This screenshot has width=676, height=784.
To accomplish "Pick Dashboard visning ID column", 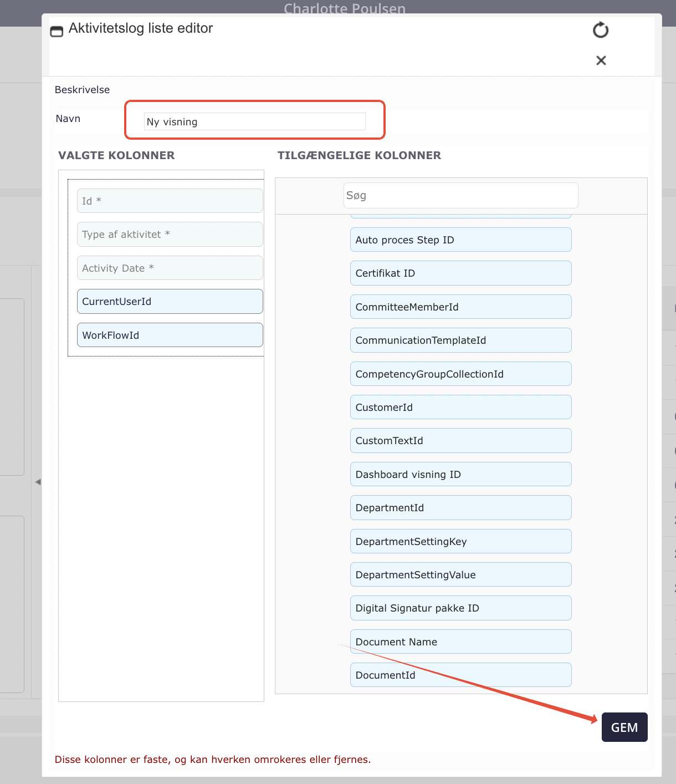I will (x=460, y=475).
